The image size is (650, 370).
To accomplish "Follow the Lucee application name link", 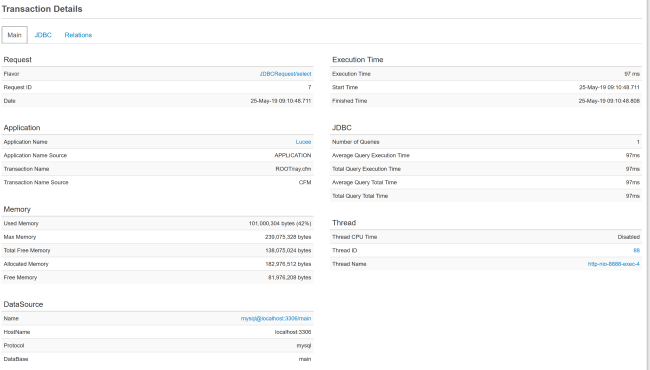I will (x=303, y=142).
